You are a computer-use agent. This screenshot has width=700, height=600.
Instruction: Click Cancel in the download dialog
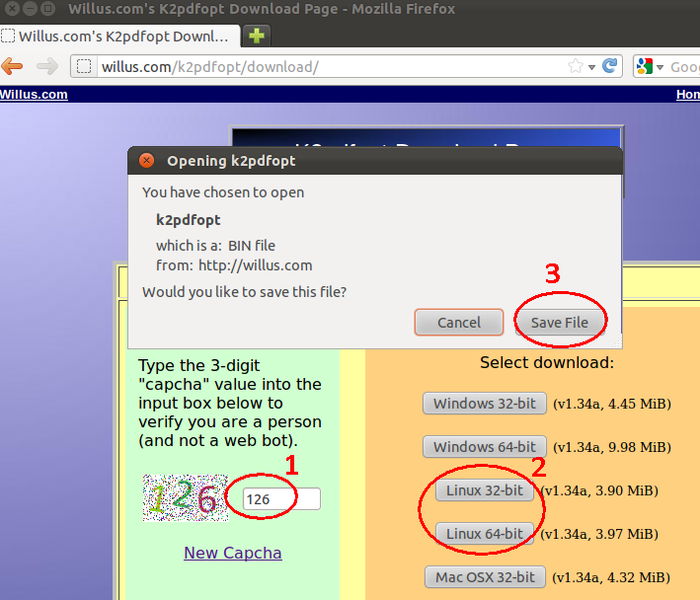coord(459,322)
